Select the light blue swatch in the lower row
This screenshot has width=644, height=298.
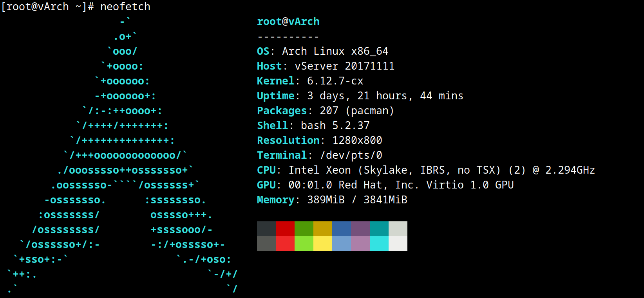342,244
